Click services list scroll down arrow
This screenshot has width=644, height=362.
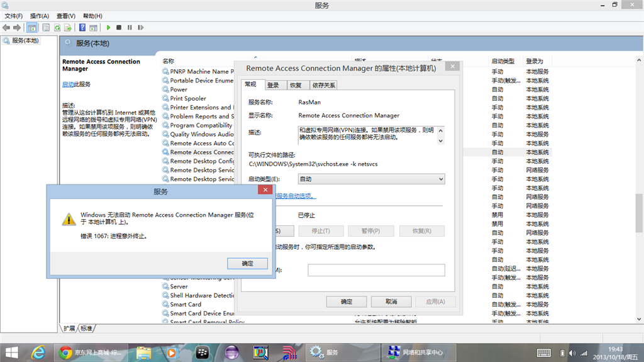(639, 319)
